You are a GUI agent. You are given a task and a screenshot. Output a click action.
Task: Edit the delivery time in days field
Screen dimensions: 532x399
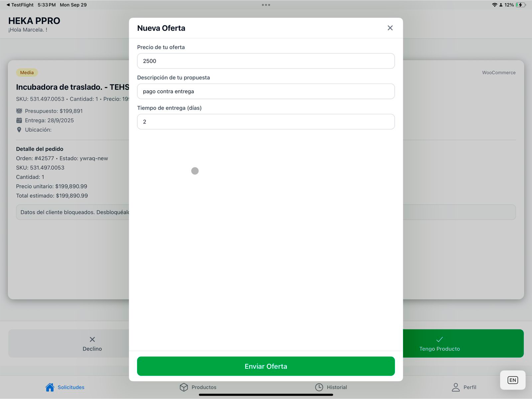pos(266,121)
